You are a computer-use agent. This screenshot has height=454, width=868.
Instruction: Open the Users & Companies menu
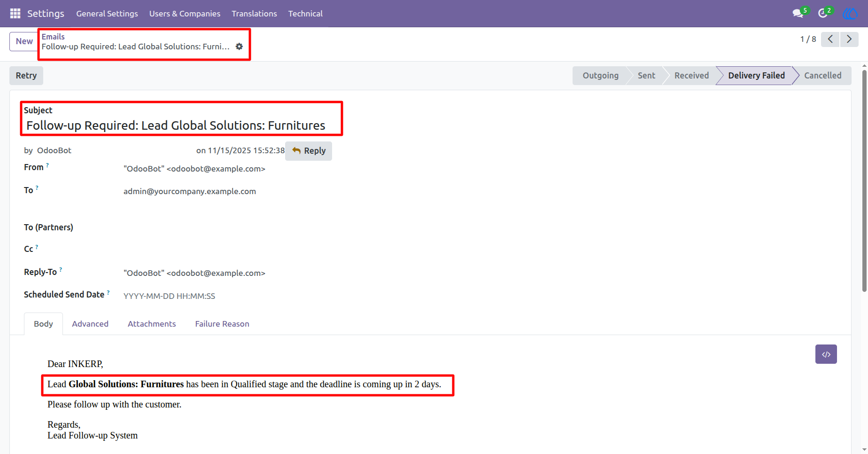click(x=185, y=14)
